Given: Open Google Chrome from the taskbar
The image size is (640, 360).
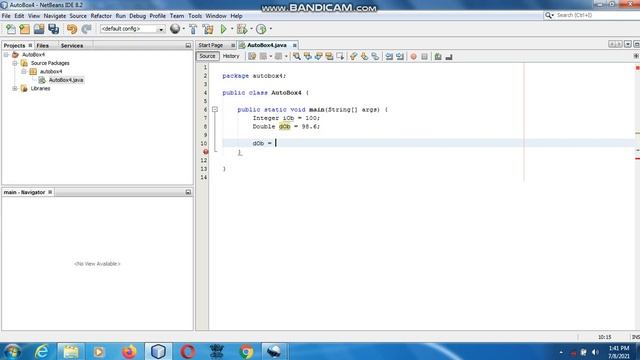Looking at the screenshot, I should (x=246, y=351).
